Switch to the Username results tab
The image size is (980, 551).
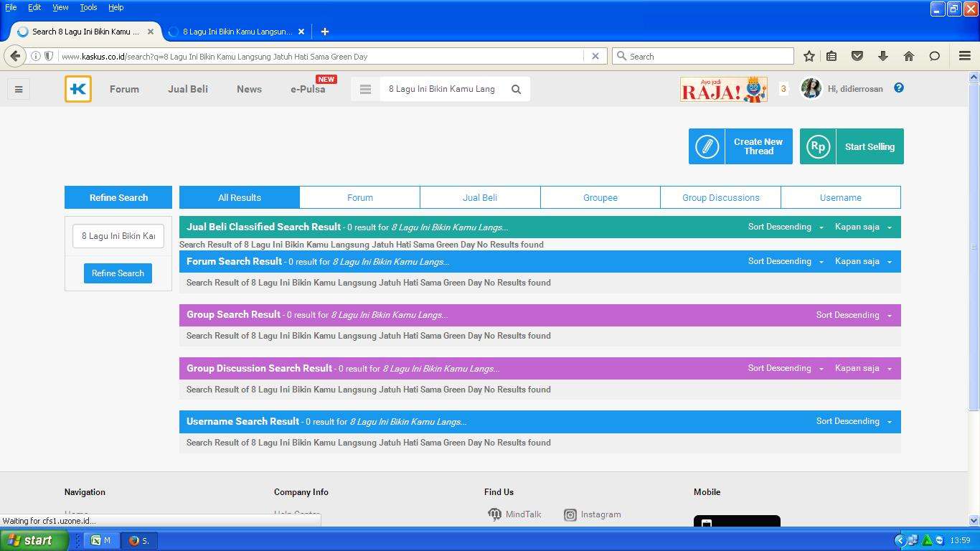pyautogui.click(x=841, y=197)
